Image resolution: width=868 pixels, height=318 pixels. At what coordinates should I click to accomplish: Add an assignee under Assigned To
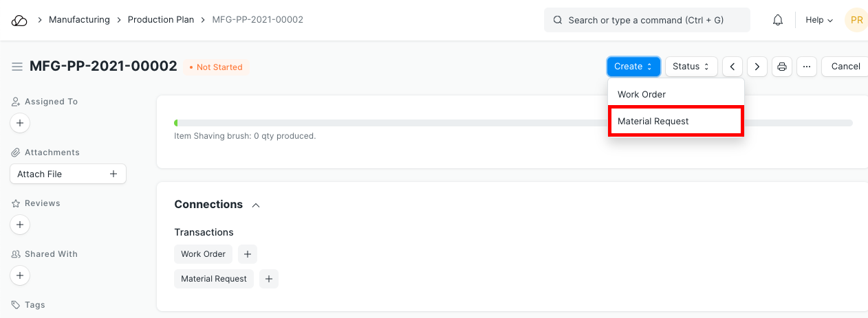coord(20,124)
